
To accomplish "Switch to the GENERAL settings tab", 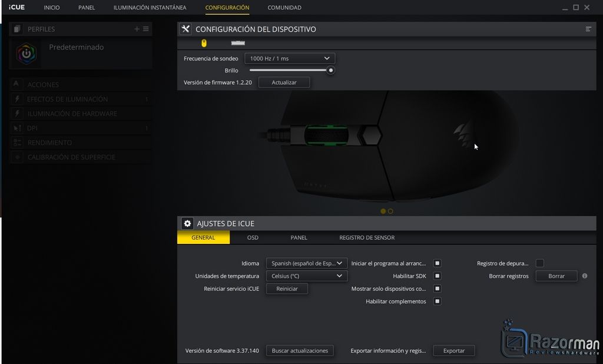I will click(203, 237).
